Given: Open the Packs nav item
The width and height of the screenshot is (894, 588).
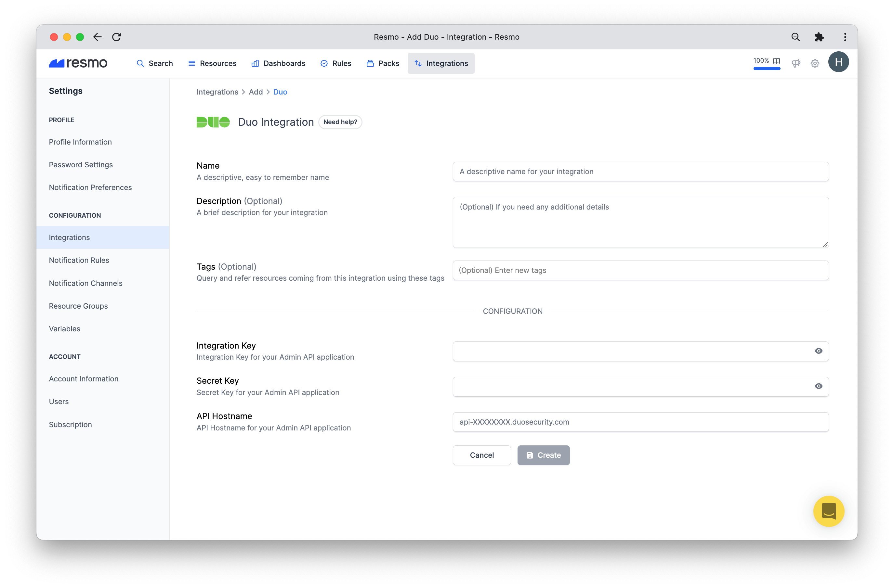Looking at the screenshot, I should (x=383, y=63).
